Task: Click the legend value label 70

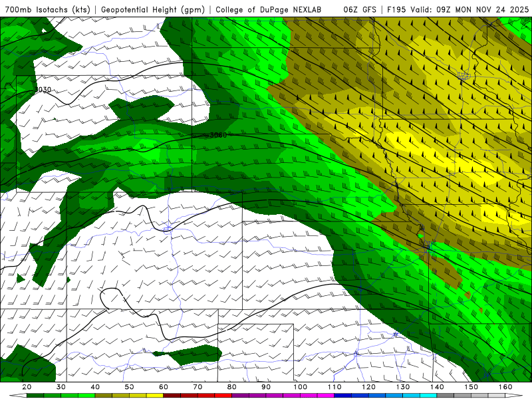Action: pyautogui.click(x=198, y=387)
